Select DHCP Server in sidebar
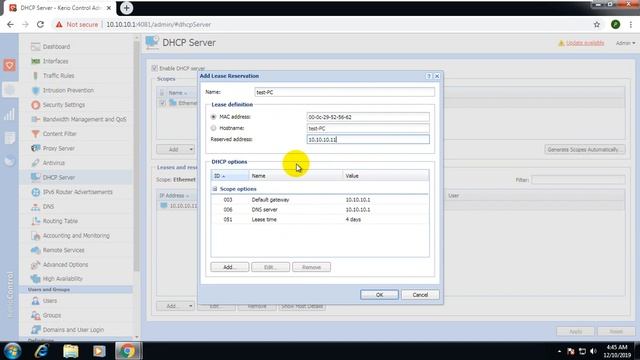Screen dimensions: 640x360 59,178
